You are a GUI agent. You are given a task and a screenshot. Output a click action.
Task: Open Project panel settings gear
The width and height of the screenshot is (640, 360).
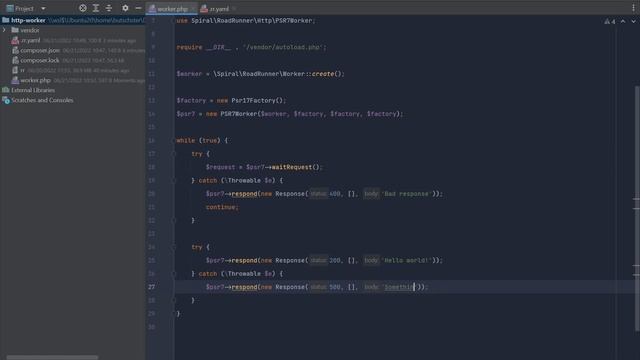coord(125,8)
